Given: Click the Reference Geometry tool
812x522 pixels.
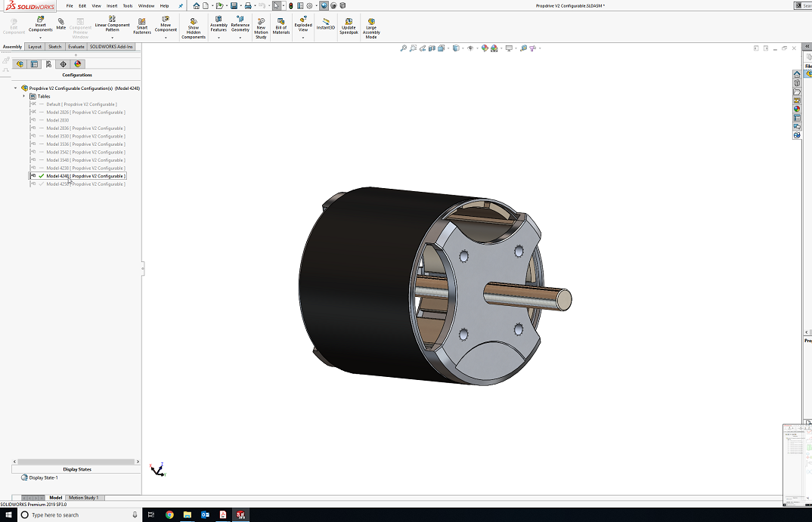Looking at the screenshot, I should click(240, 24).
